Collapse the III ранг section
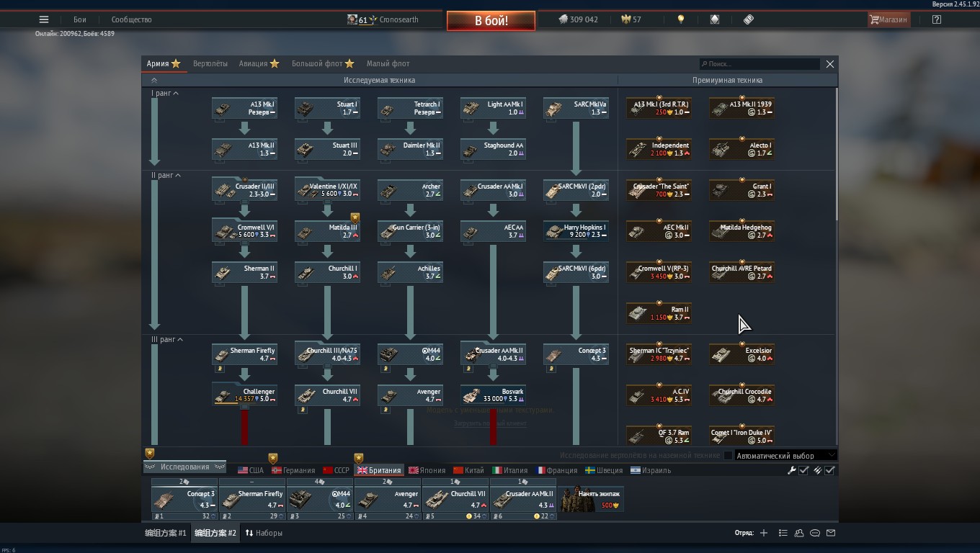980x553 pixels. tap(167, 340)
